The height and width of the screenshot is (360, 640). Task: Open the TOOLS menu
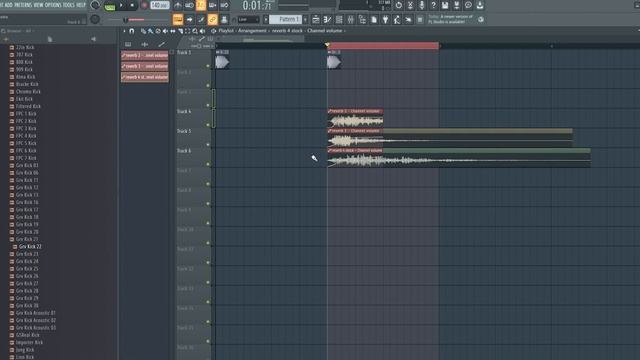point(69,5)
